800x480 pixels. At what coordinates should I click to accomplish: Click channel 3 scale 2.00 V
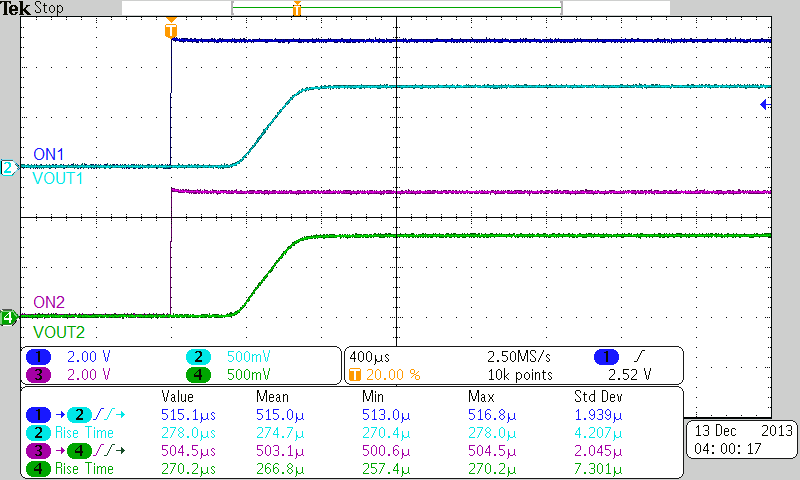pos(89,375)
